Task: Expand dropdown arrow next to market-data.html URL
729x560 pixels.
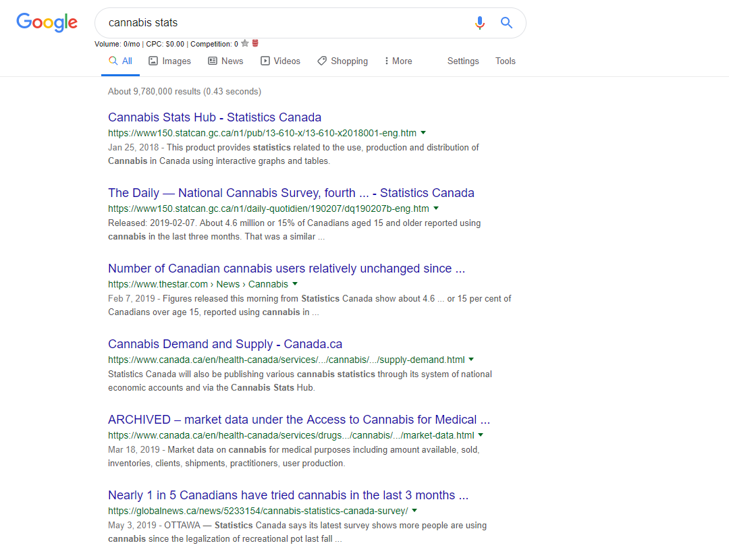Action: coord(481,435)
